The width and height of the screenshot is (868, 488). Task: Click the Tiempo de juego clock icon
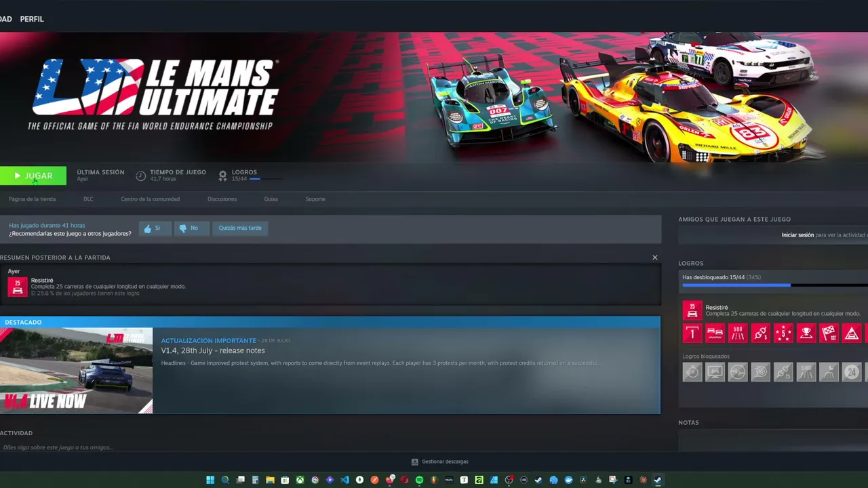pyautogui.click(x=140, y=176)
